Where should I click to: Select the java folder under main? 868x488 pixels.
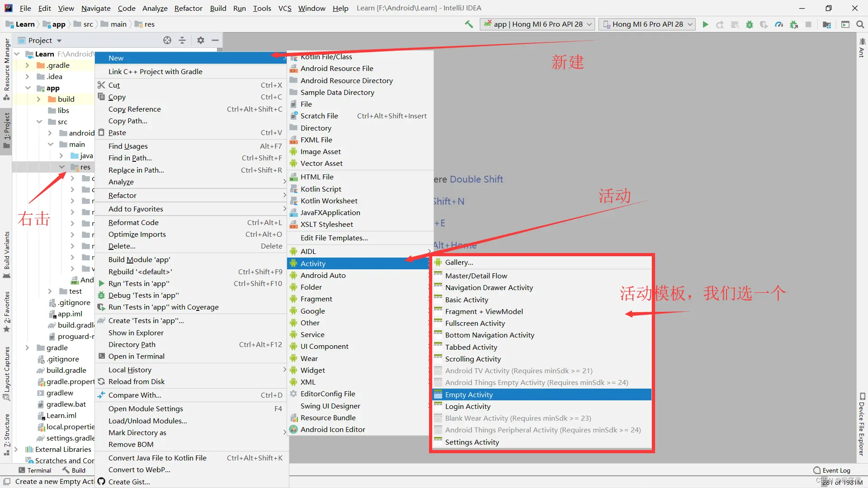[x=86, y=155]
